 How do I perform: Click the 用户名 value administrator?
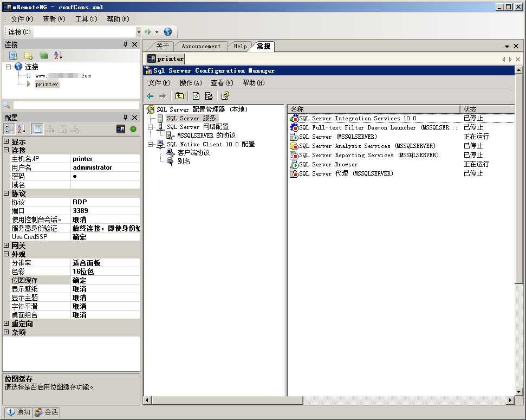(x=105, y=167)
